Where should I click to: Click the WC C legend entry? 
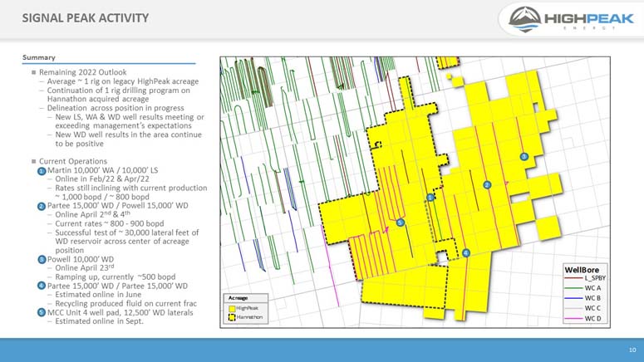583,308
